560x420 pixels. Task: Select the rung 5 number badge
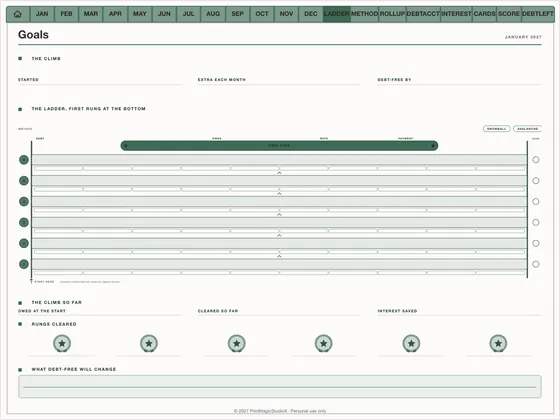click(x=24, y=181)
